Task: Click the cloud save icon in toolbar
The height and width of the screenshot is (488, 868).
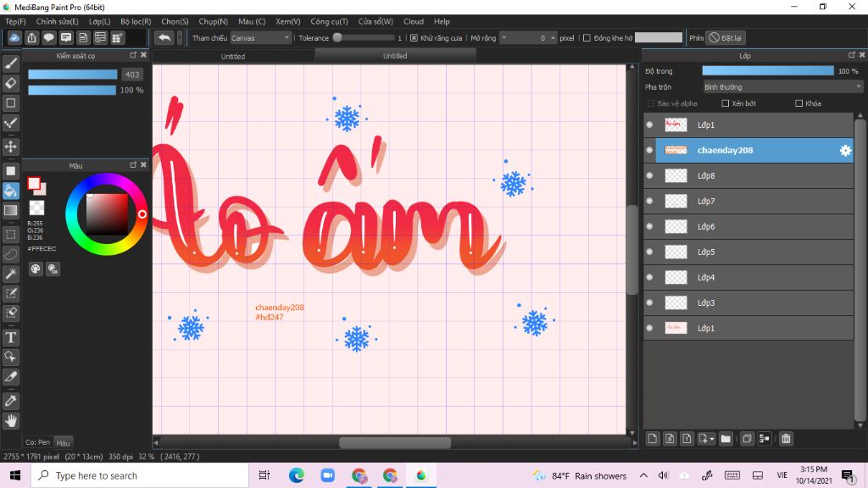Action: pos(14,37)
